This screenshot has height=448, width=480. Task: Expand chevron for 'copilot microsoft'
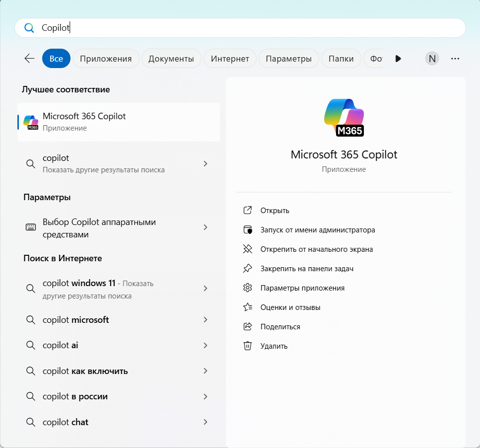tap(206, 320)
